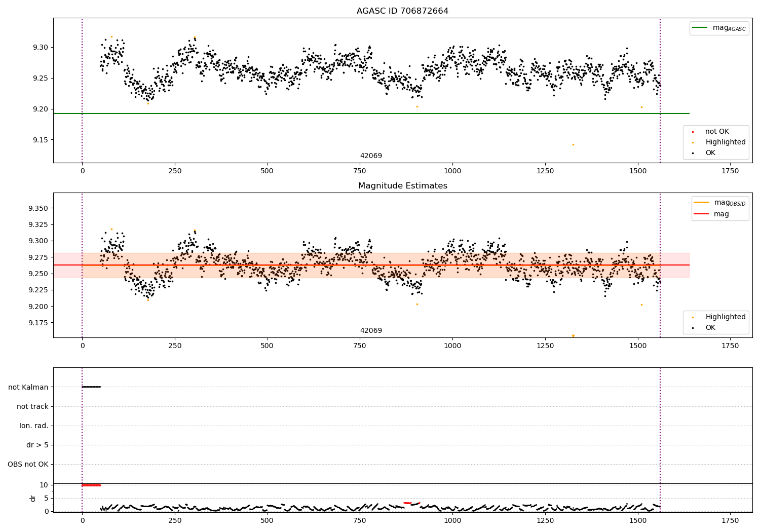
Task: Click the '1750' x-tick of the bottom plot
Action: 730,520
